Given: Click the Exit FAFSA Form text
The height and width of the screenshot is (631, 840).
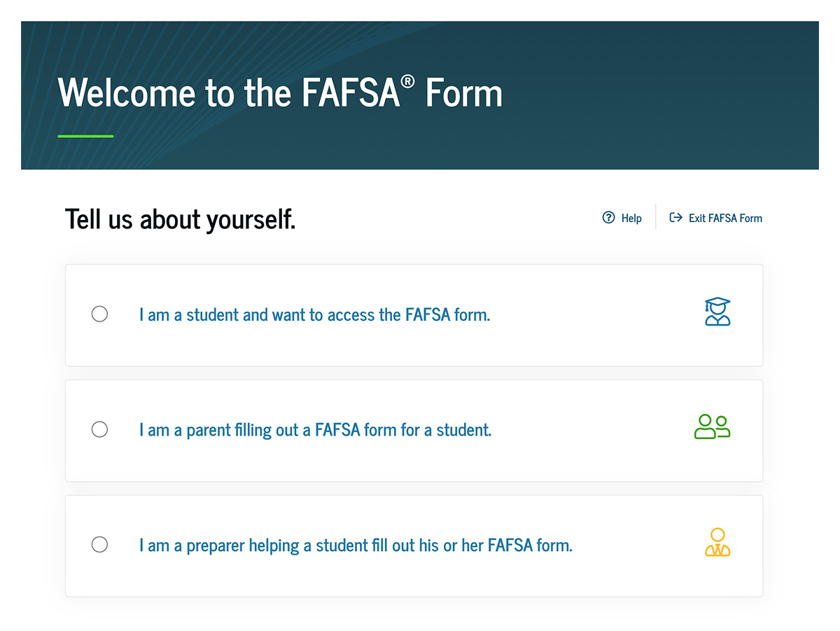Looking at the screenshot, I should pyautogui.click(x=725, y=219).
